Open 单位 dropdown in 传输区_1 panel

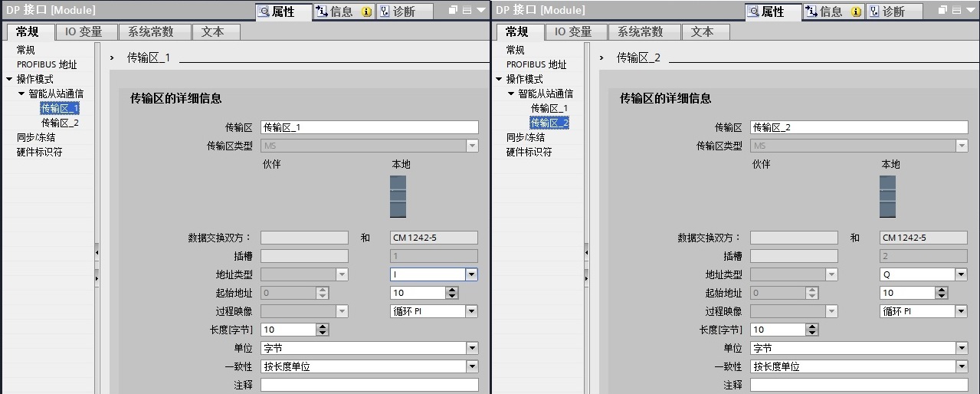pyautogui.click(x=472, y=348)
